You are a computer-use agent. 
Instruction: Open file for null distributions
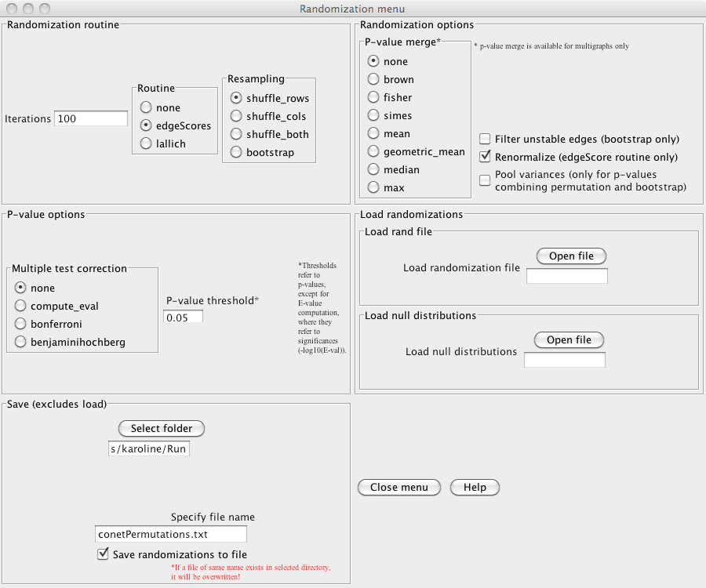pyautogui.click(x=569, y=340)
